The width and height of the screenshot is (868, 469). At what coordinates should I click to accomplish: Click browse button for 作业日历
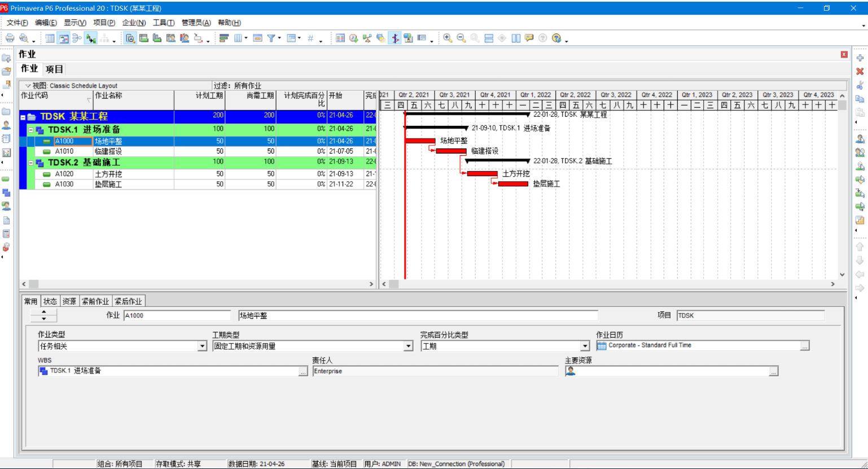click(x=805, y=346)
